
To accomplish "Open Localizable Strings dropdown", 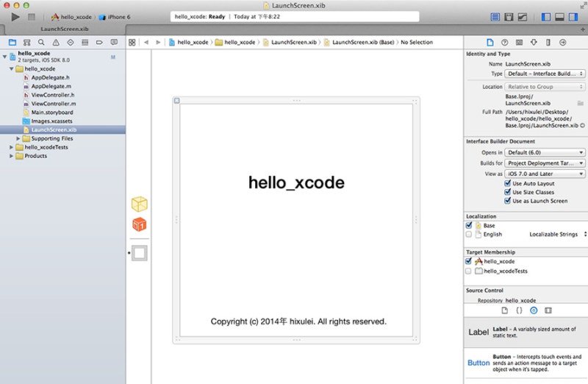I will pos(558,234).
